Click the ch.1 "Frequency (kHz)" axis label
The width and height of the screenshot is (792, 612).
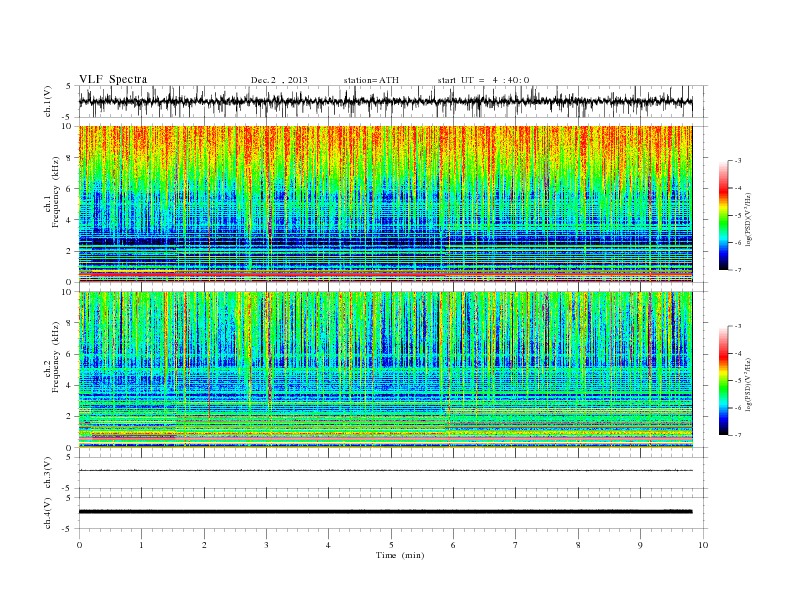click(55, 192)
